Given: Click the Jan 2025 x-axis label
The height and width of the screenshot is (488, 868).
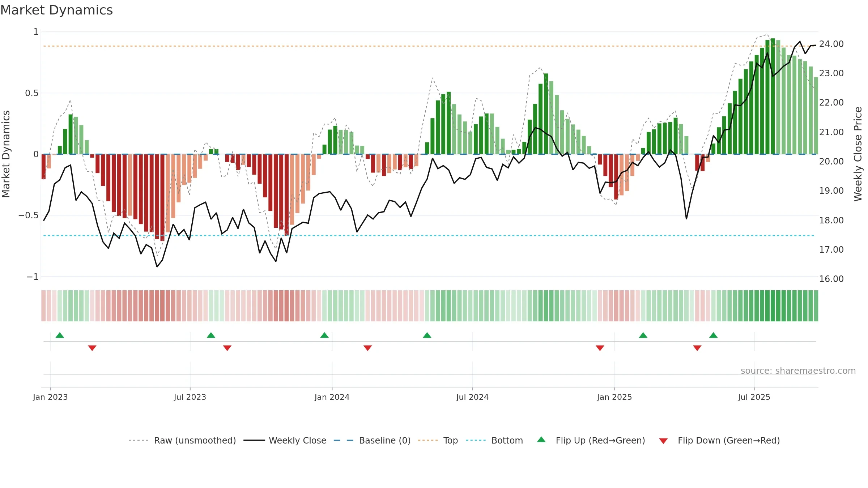Looking at the screenshot, I should pyautogui.click(x=614, y=397).
